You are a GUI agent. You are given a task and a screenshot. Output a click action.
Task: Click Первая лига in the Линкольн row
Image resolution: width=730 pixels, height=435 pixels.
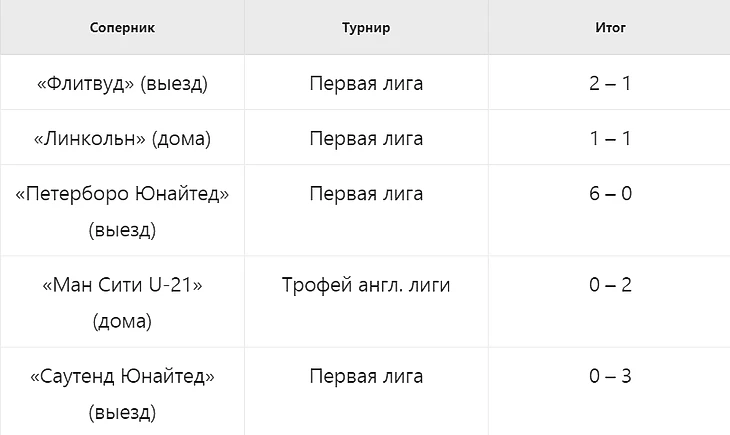click(x=366, y=138)
